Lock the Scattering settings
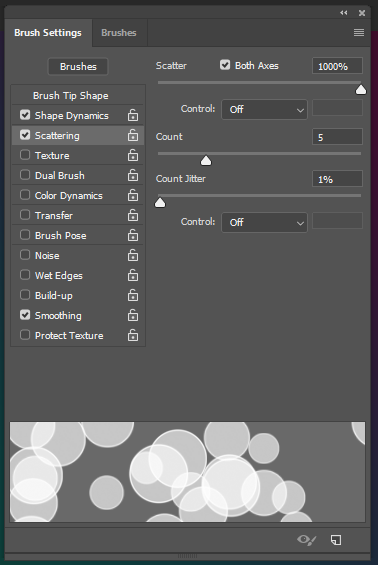 pyautogui.click(x=133, y=135)
